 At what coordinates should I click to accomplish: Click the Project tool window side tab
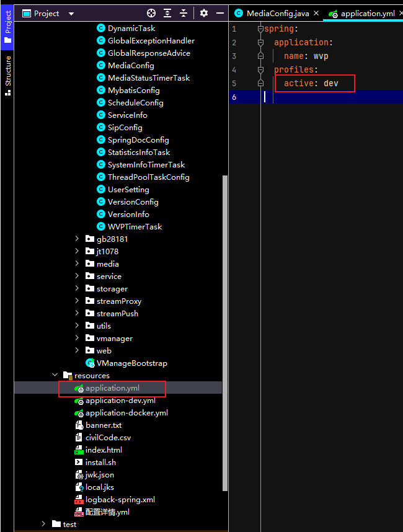pyautogui.click(x=7, y=27)
